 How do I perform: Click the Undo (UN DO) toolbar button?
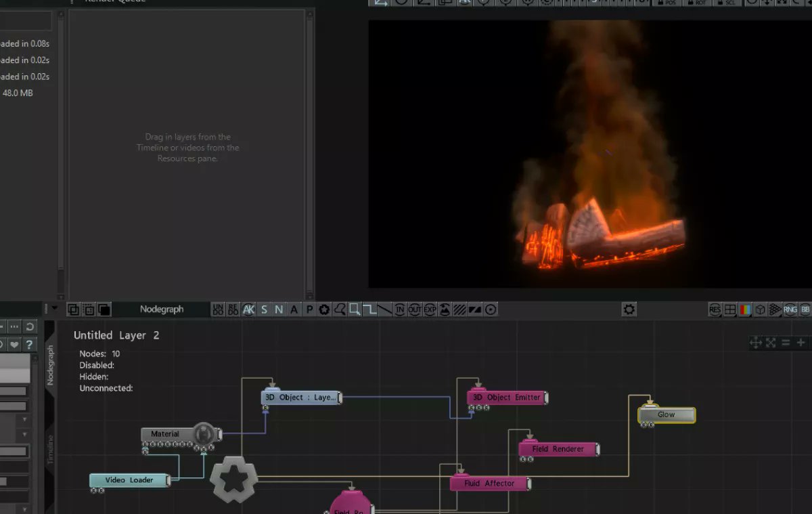click(x=218, y=309)
